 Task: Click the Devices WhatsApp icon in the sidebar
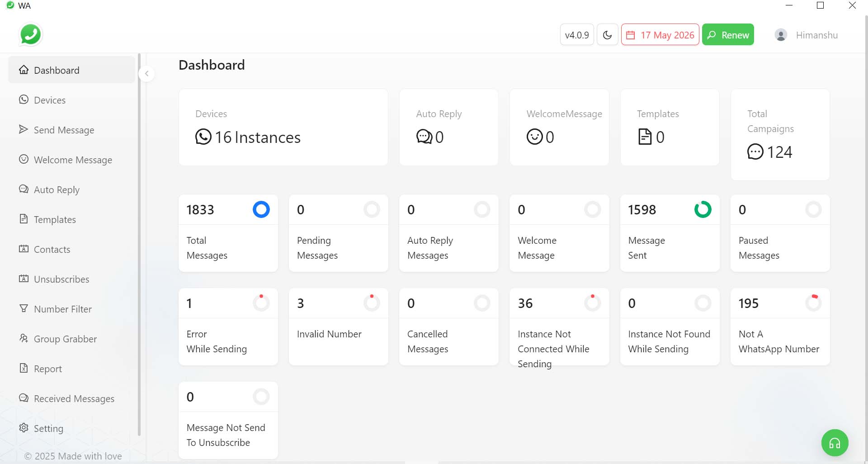tap(24, 99)
